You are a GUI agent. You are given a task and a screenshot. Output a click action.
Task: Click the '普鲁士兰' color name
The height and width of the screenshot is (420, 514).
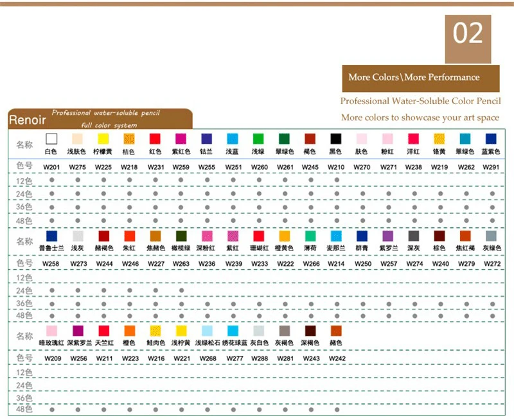coord(51,248)
